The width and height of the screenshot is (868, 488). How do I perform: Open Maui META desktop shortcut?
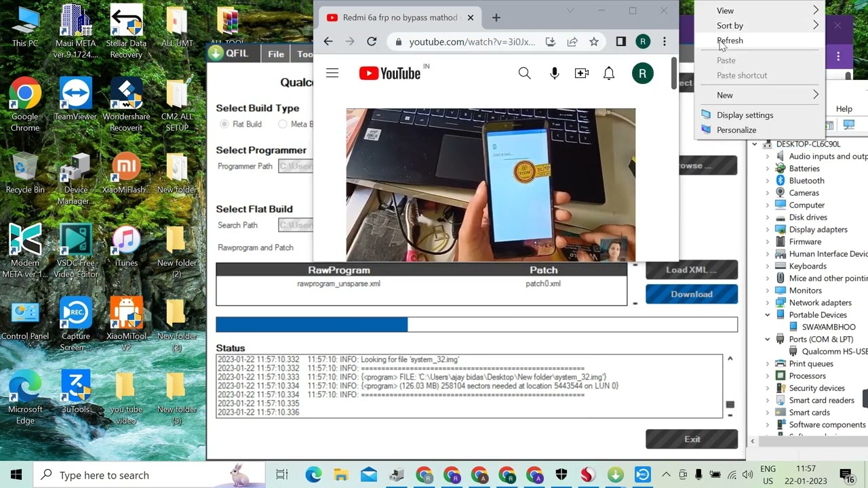(75, 30)
